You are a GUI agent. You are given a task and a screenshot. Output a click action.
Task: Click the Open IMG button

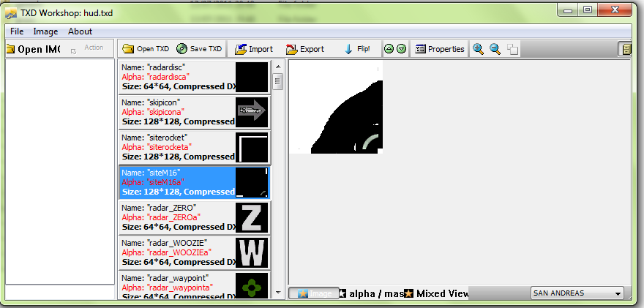[x=33, y=49]
